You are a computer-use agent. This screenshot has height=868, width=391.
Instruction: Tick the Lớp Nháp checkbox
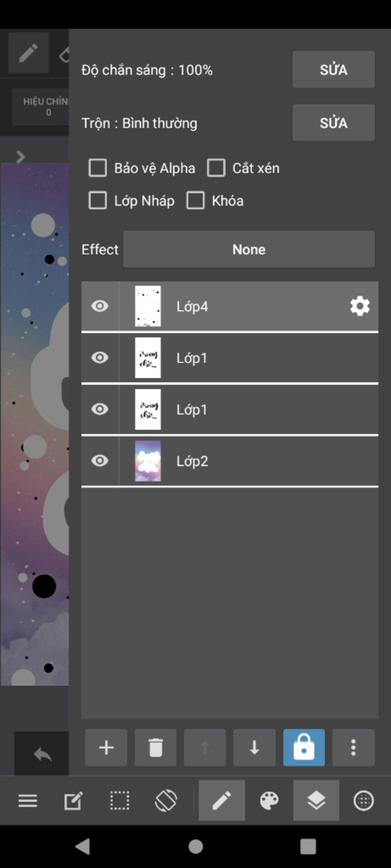coord(97,200)
